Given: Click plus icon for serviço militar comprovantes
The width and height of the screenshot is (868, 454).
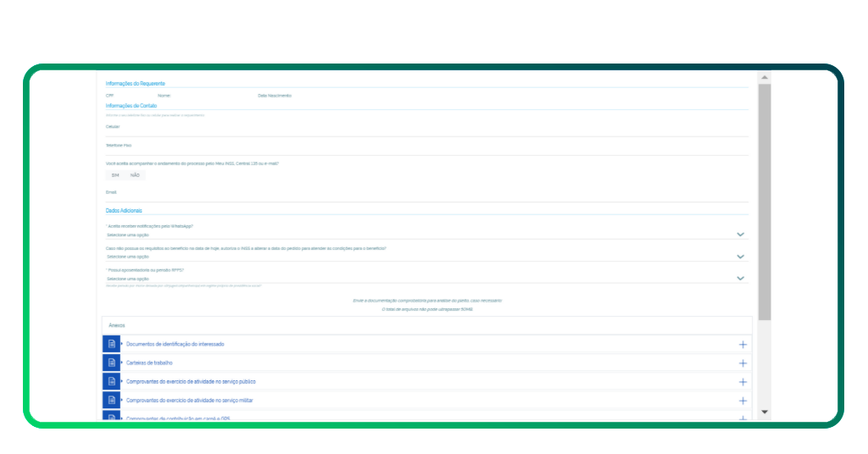Looking at the screenshot, I should (x=743, y=401).
